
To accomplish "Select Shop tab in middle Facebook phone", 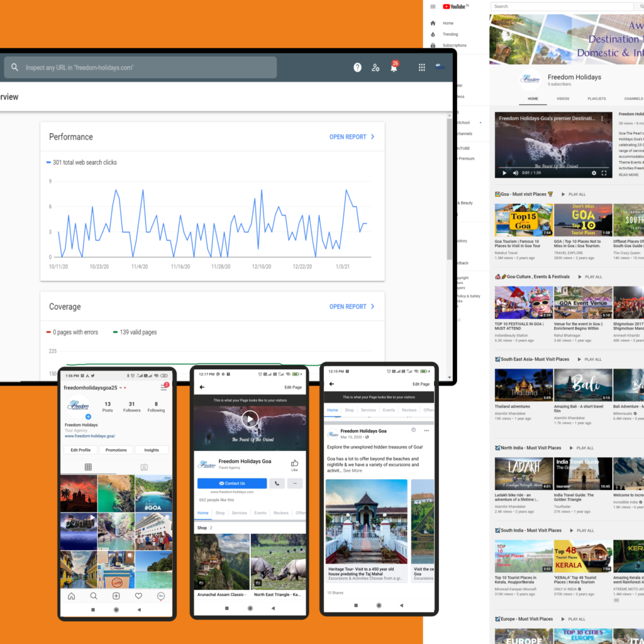I will click(220, 513).
